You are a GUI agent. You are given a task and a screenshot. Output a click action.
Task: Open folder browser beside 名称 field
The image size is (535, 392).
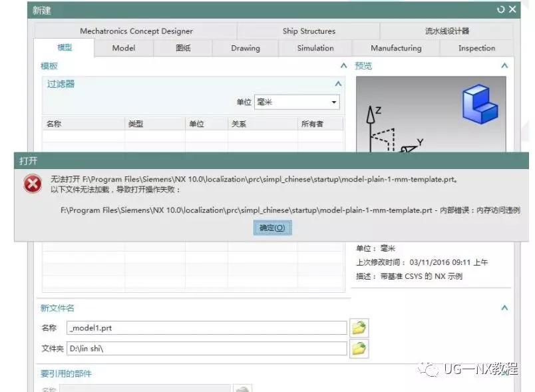359,327
